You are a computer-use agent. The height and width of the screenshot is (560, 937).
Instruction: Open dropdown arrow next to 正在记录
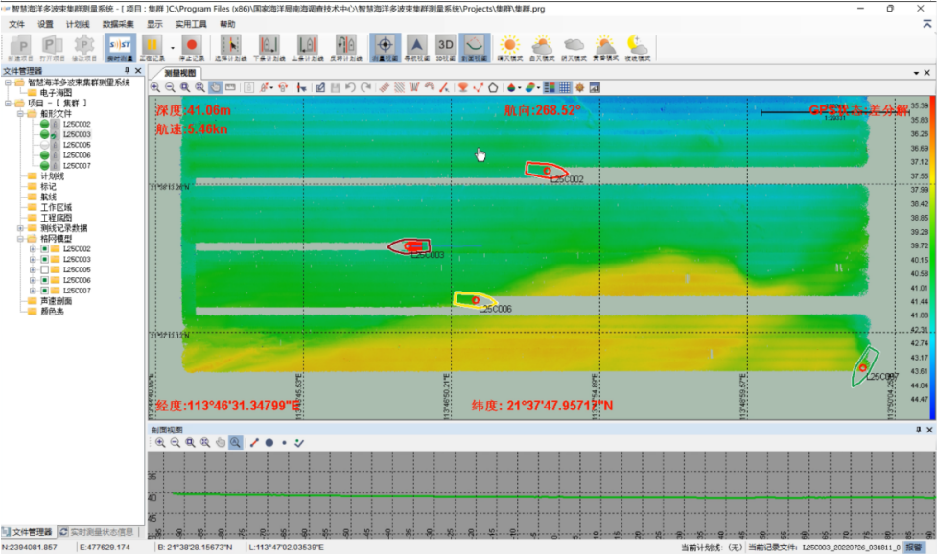(172, 47)
